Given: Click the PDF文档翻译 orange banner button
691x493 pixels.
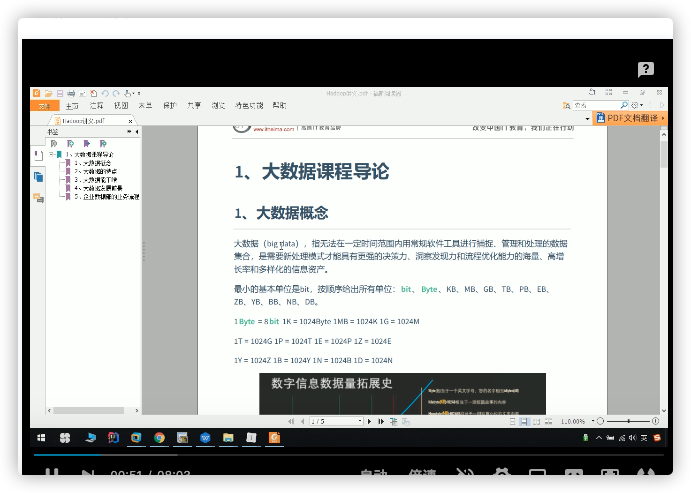Looking at the screenshot, I should (630, 118).
